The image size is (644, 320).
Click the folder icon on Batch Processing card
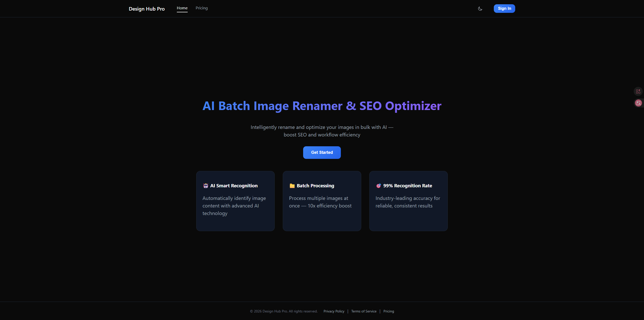(x=292, y=186)
